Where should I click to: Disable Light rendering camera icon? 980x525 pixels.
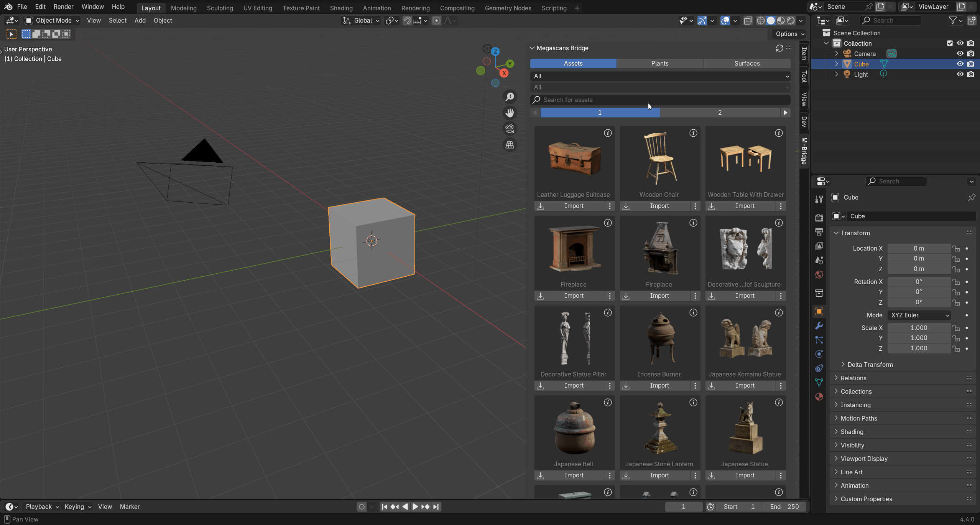coord(970,74)
